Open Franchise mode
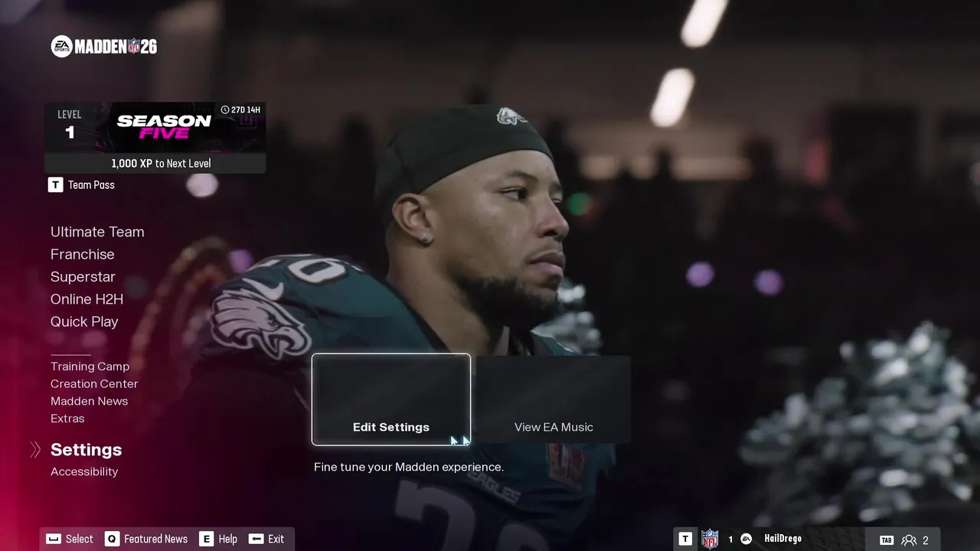 tap(82, 254)
